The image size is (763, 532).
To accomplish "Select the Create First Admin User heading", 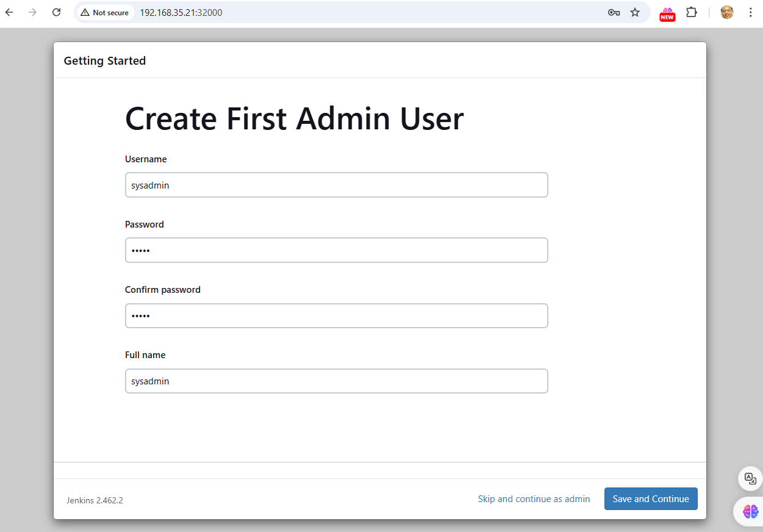I will click(x=294, y=118).
